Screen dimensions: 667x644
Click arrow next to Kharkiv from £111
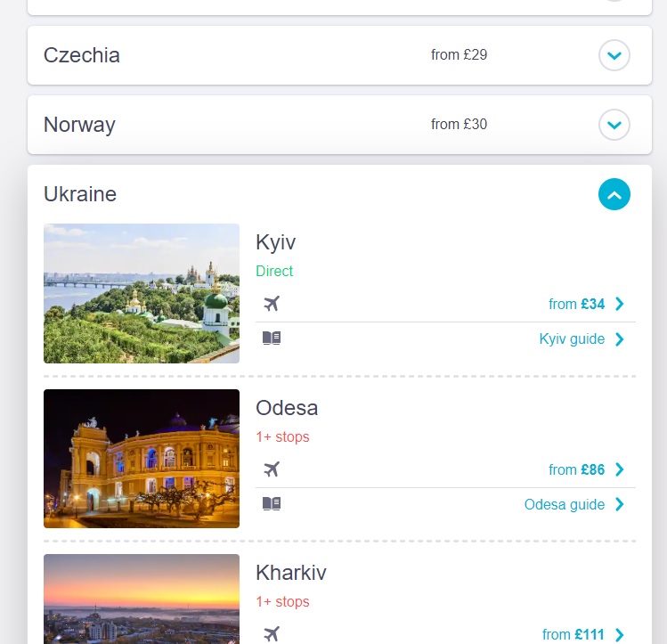coord(620,634)
